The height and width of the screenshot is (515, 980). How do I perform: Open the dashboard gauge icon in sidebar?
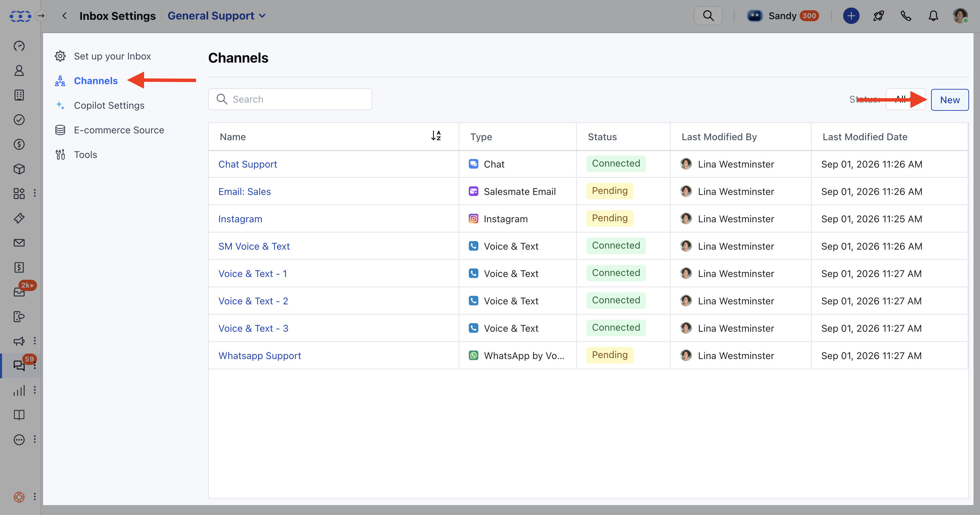pos(19,46)
